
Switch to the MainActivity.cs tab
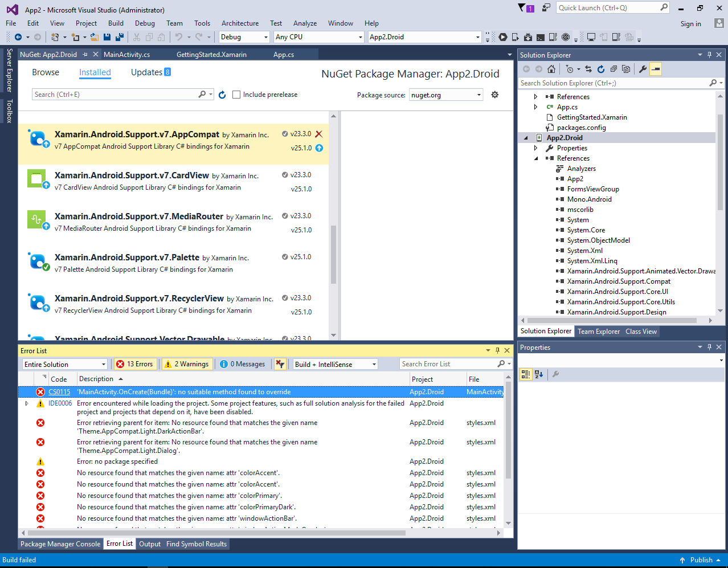click(x=127, y=55)
